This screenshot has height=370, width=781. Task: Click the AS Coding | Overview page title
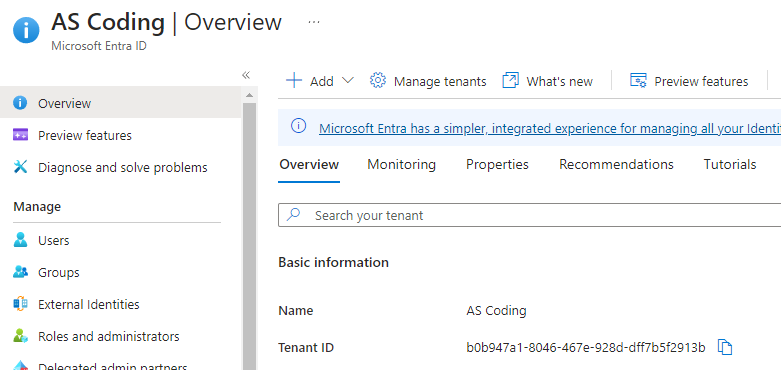pyautogui.click(x=166, y=22)
